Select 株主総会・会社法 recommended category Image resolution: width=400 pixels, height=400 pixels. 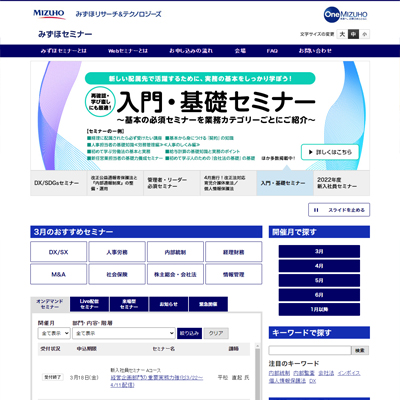pyautogui.click(x=175, y=274)
